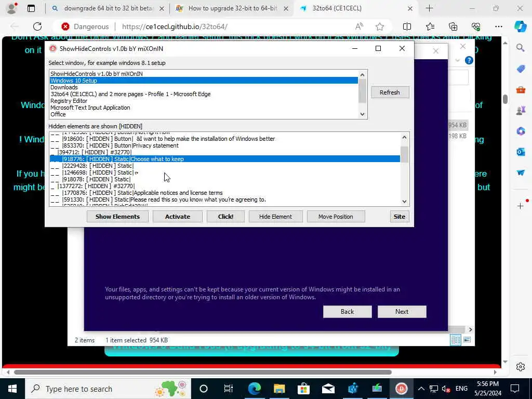Click the address bar URL field
The image size is (532, 399).
coord(234,26)
